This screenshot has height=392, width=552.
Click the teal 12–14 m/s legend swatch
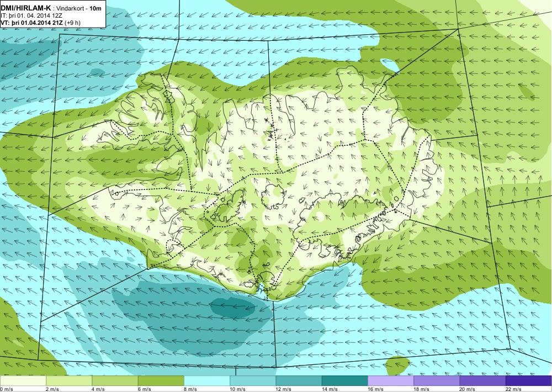(299, 381)
